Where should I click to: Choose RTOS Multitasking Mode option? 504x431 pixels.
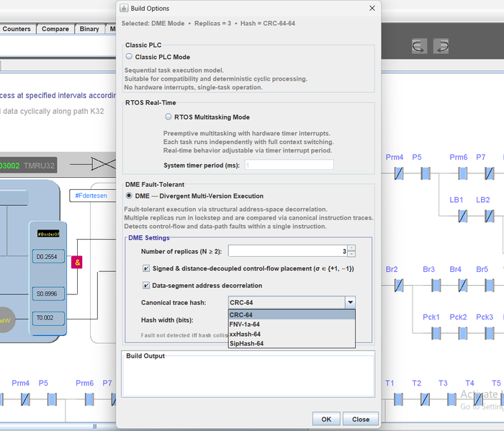click(x=168, y=117)
